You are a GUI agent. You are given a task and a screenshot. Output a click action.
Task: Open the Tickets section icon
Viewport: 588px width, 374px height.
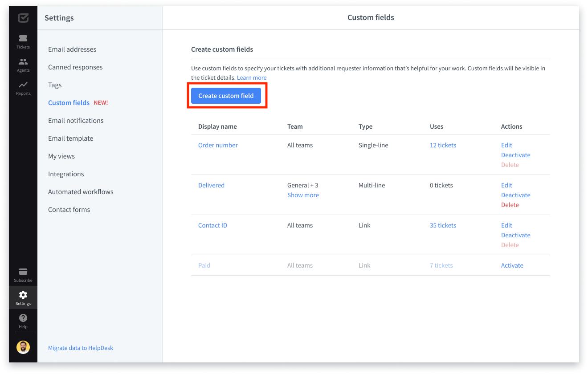[x=23, y=39]
